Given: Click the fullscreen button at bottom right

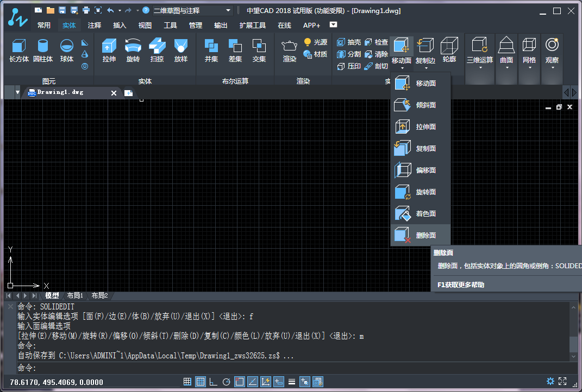Looking at the screenshot, I should coord(563,382).
